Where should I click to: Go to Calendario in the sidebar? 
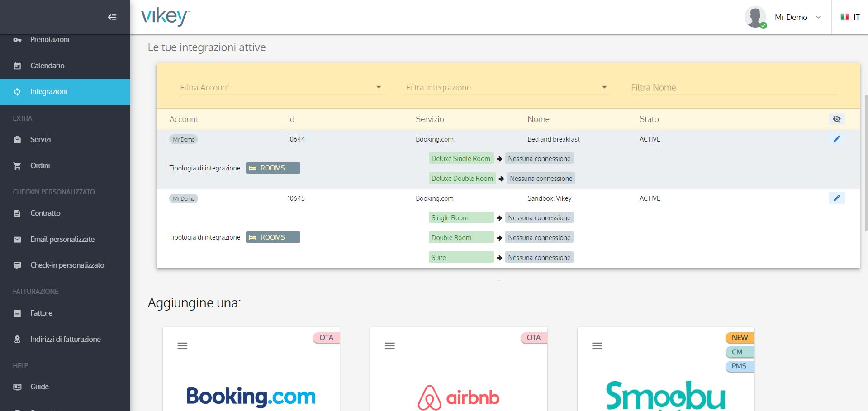pos(65,66)
